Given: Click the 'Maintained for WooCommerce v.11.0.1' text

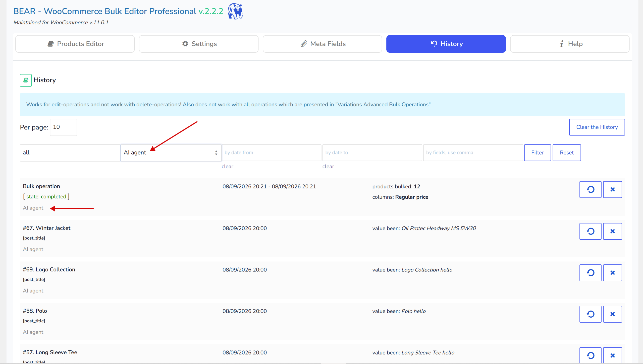Looking at the screenshot, I should (61, 23).
